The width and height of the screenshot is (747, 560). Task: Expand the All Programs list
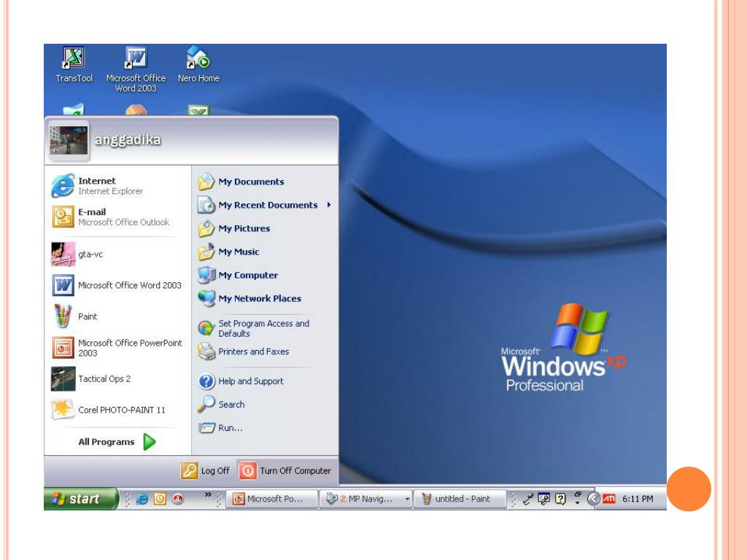(x=117, y=442)
